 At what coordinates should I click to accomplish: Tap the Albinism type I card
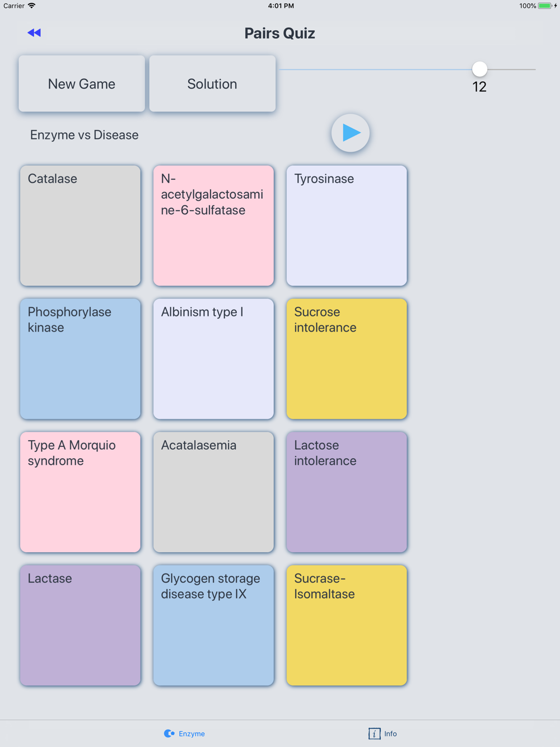(x=213, y=359)
